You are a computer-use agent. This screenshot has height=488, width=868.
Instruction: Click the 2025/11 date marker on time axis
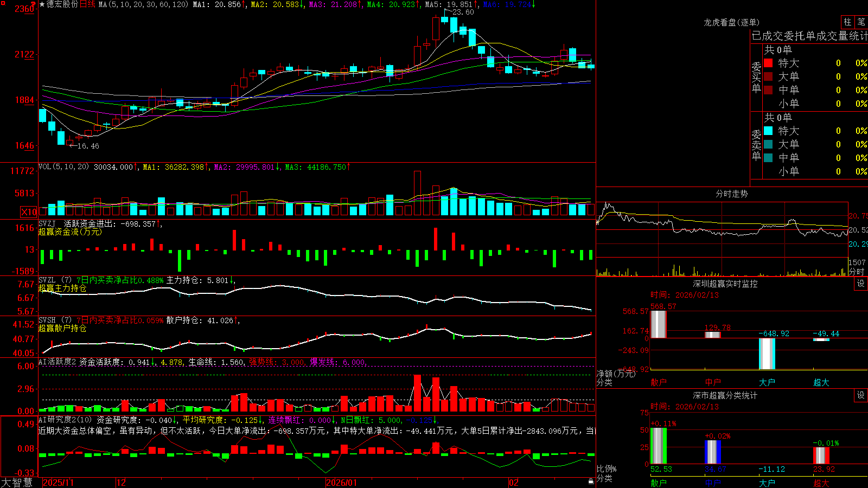(58, 483)
